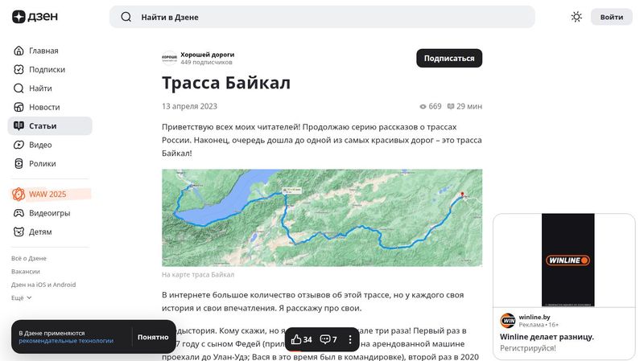Click the Dzen logo in header
Screen dimensions: 644x361
(x=30, y=17)
